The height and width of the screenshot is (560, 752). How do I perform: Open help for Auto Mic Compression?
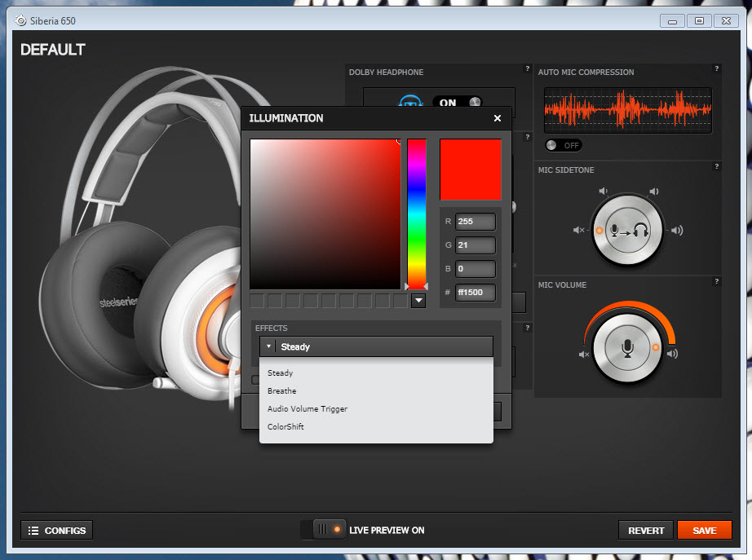pos(716,68)
